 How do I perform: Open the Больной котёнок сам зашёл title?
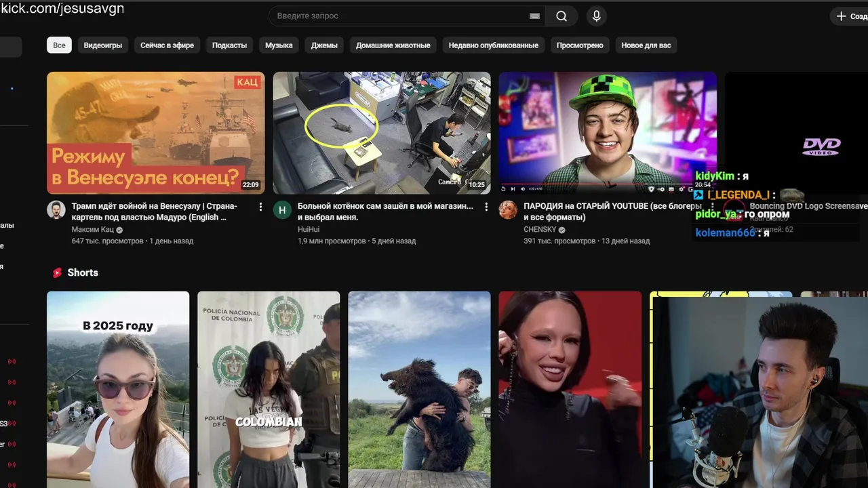click(x=385, y=211)
